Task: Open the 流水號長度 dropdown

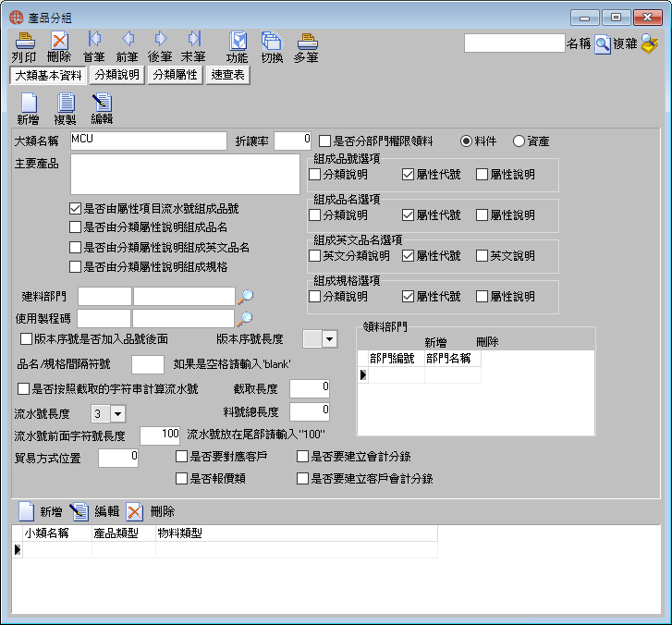Action: [x=117, y=413]
